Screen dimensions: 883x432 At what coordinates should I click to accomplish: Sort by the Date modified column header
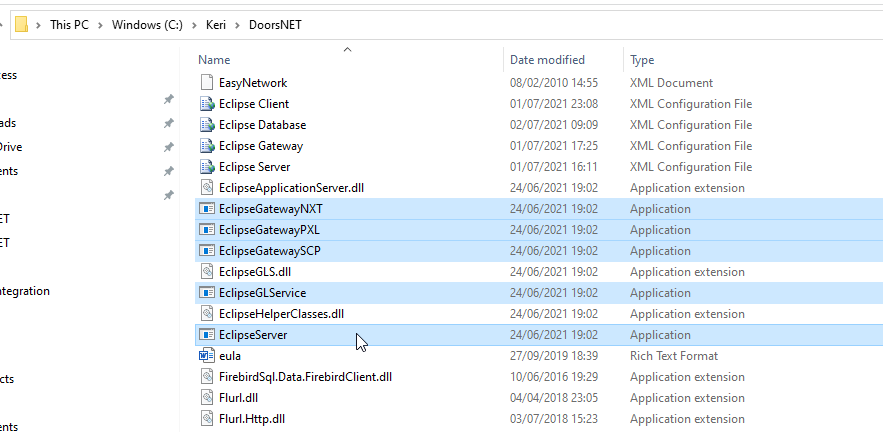point(547,60)
